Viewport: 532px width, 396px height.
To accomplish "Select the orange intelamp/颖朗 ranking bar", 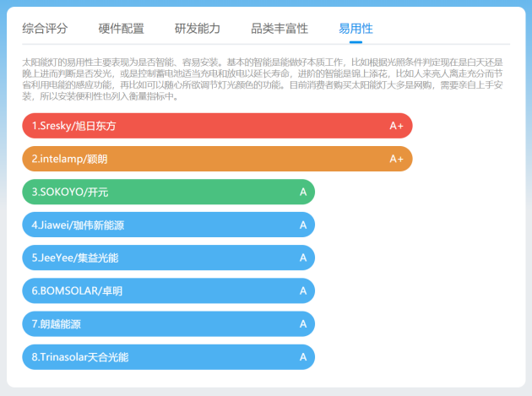I will [x=218, y=159].
